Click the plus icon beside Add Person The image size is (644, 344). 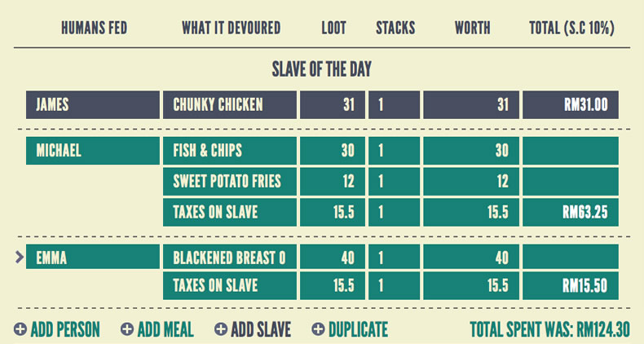click(20, 329)
